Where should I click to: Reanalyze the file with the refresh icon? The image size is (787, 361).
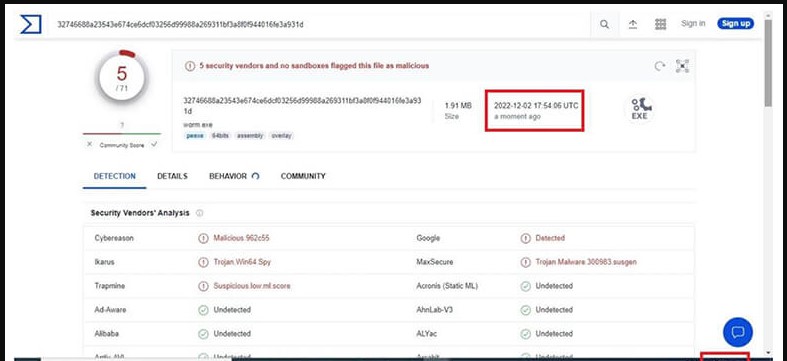[660, 66]
